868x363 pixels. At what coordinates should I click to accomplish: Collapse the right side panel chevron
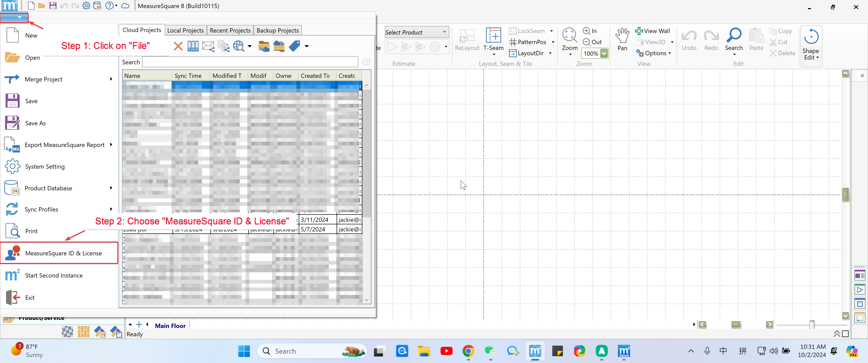862,76
